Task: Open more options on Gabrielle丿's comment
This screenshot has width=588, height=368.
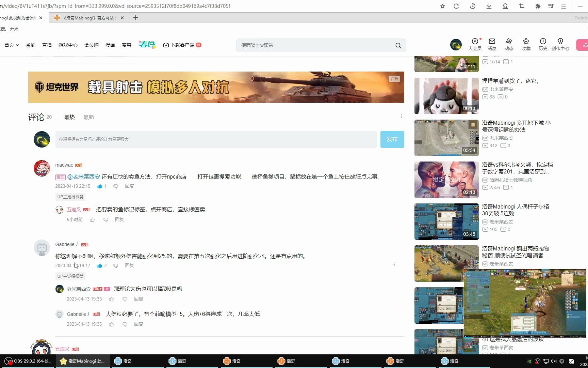Action: [x=395, y=265]
